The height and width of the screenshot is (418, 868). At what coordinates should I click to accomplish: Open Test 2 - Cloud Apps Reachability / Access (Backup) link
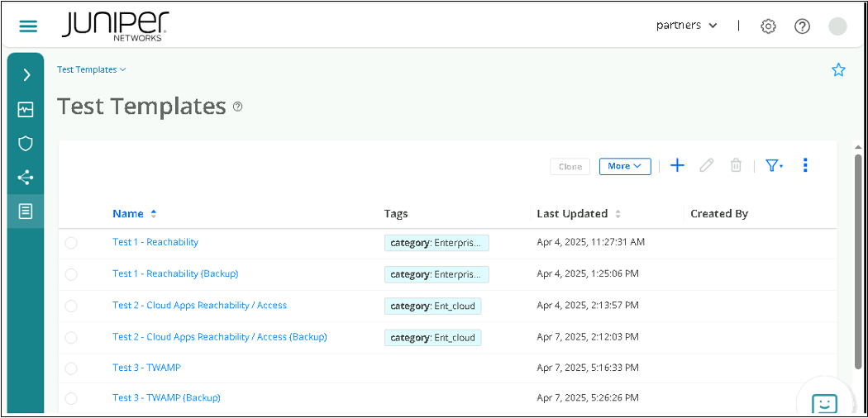click(x=220, y=337)
